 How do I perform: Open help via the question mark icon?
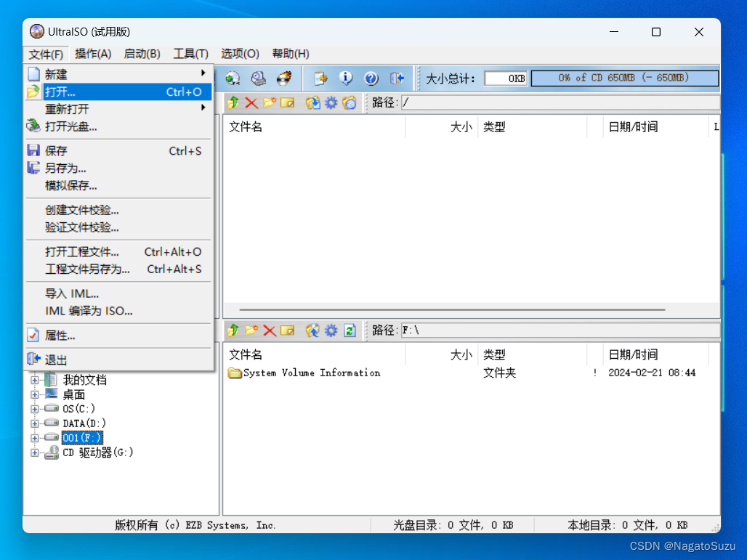(371, 78)
